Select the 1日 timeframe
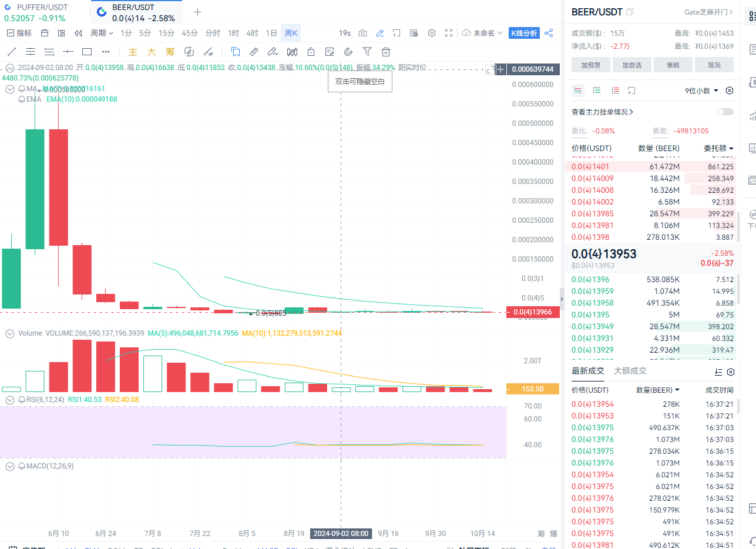The image size is (756, 549). click(x=271, y=33)
